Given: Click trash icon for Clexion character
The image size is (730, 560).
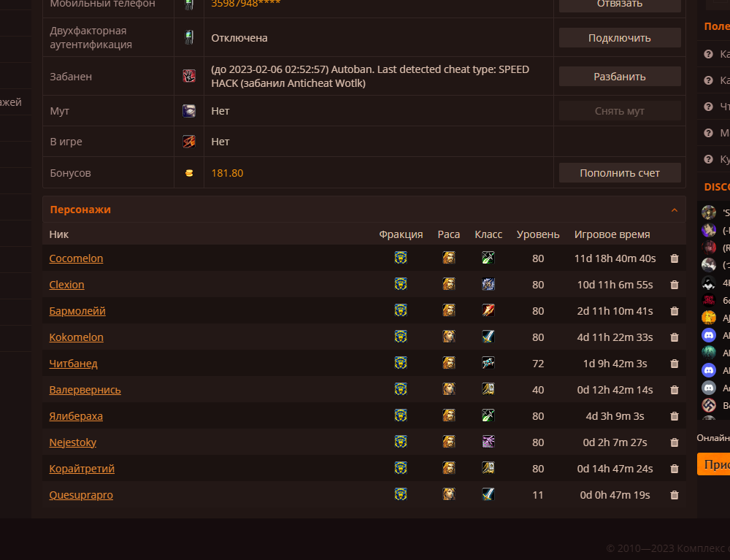Looking at the screenshot, I should point(675,285).
